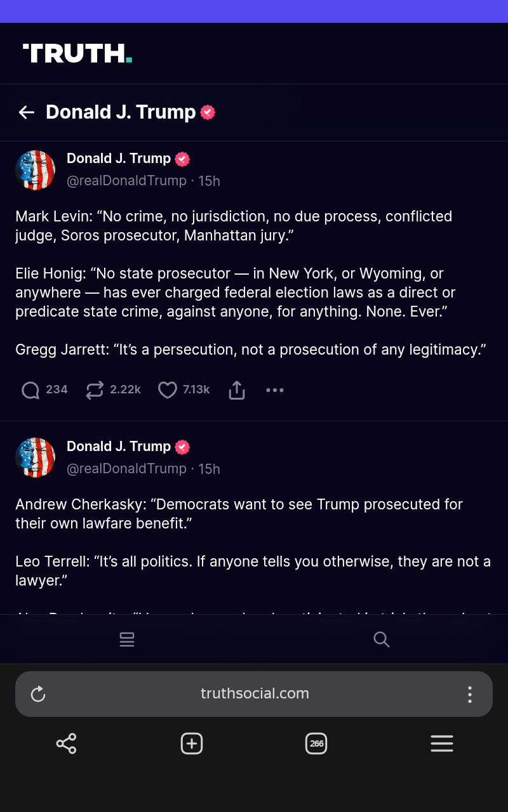The width and height of the screenshot is (508, 812).
Task: Share the first post via upload icon
Action: pyautogui.click(x=236, y=390)
